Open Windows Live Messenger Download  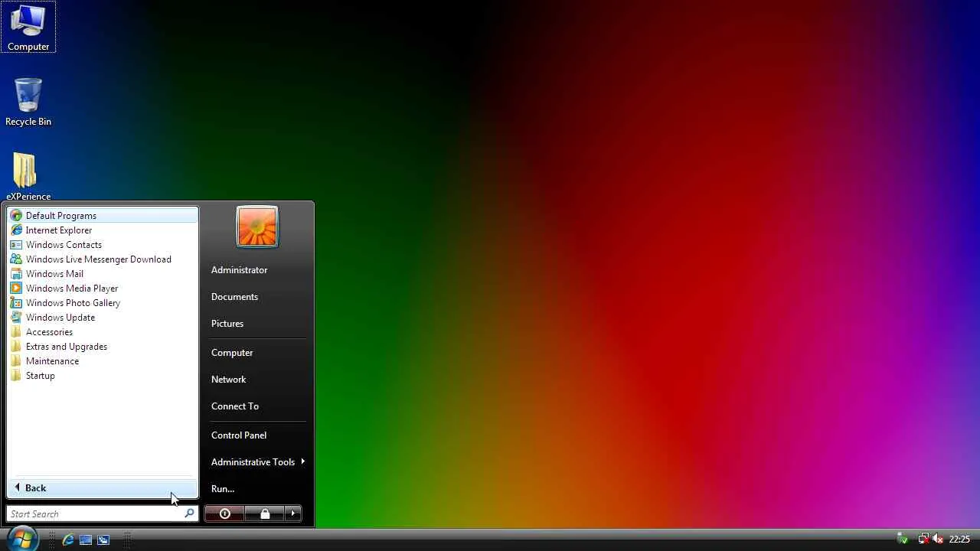[x=103, y=259]
